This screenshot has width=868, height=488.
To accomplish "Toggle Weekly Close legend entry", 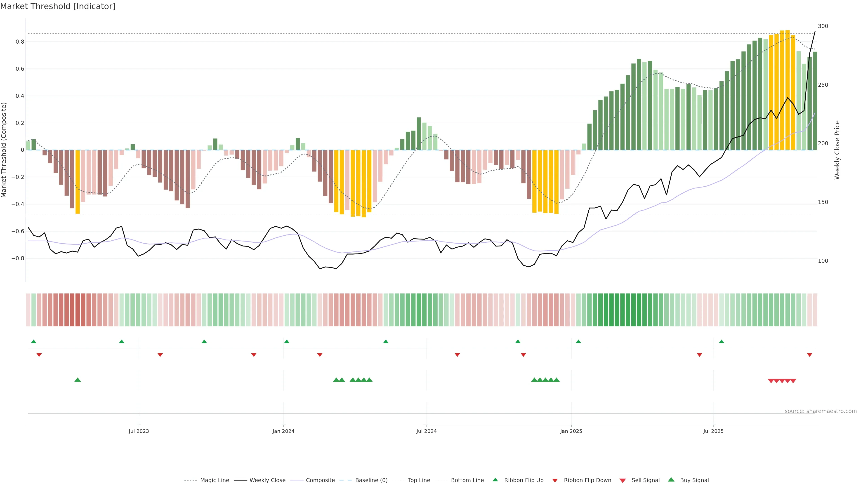I will [267, 480].
